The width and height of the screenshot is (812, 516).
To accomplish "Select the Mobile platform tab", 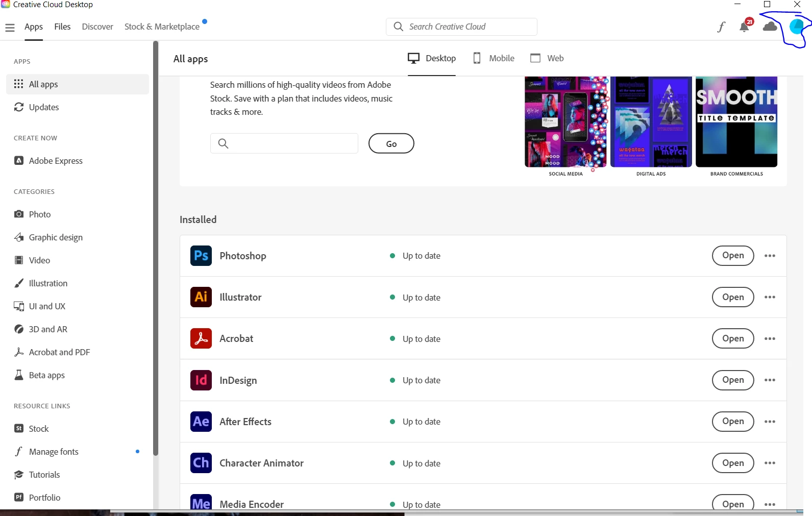I will tap(494, 58).
